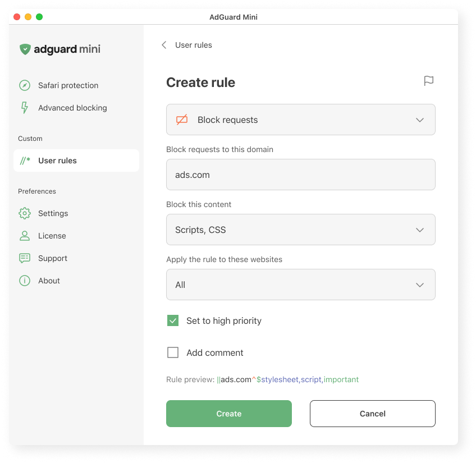Select the Safari protection icon
This screenshot has height=463, width=476.
pyautogui.click(x=25, y=85)
